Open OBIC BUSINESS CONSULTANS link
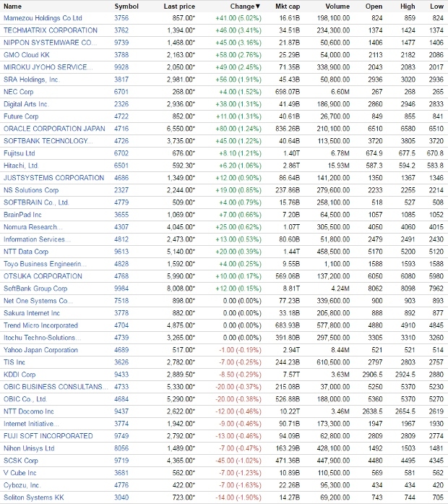 point(56,387)
